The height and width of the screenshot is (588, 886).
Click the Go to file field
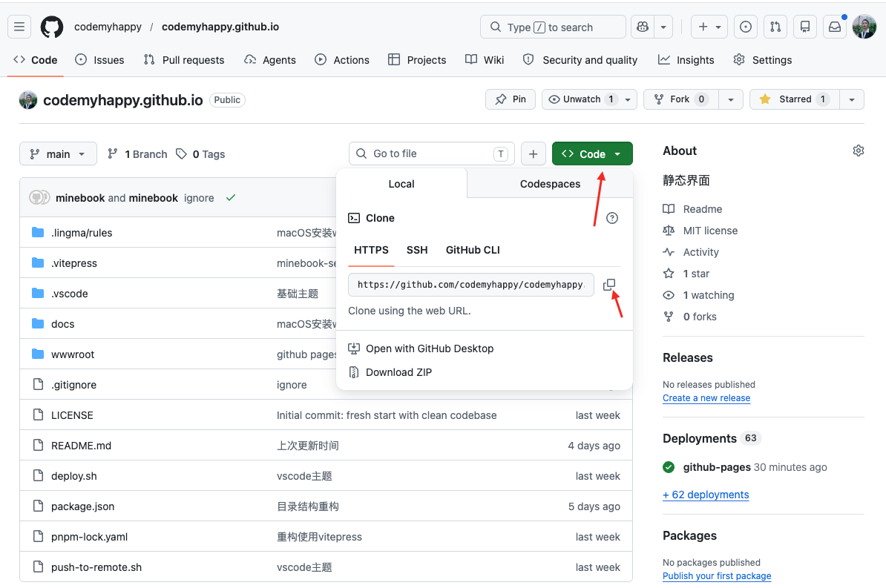tap(432, 153)
